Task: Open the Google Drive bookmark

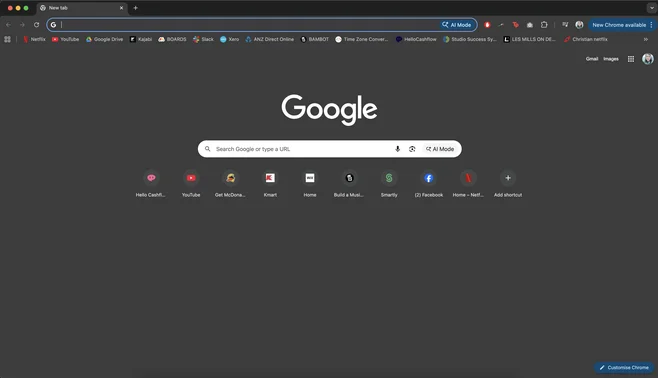Action: 104,39
